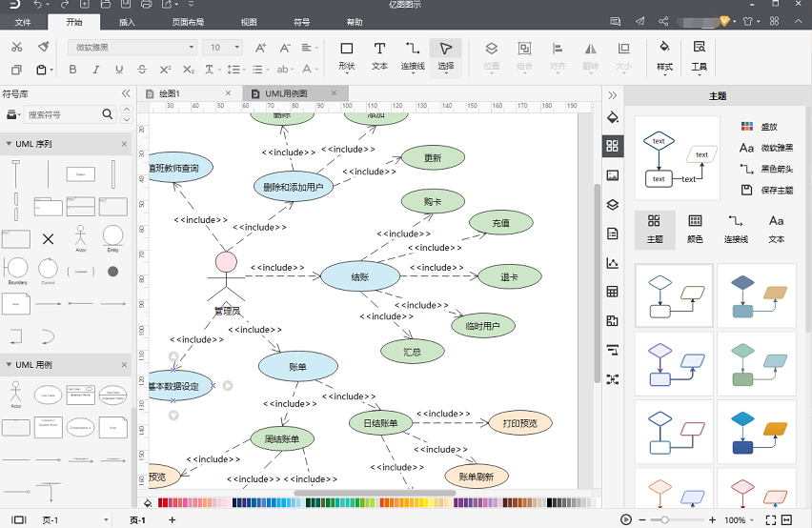Screen dimensions: 812x528
Task: Switch to the 绘图1 document tab
Action: pyautogui.click(x=170, y=93)
